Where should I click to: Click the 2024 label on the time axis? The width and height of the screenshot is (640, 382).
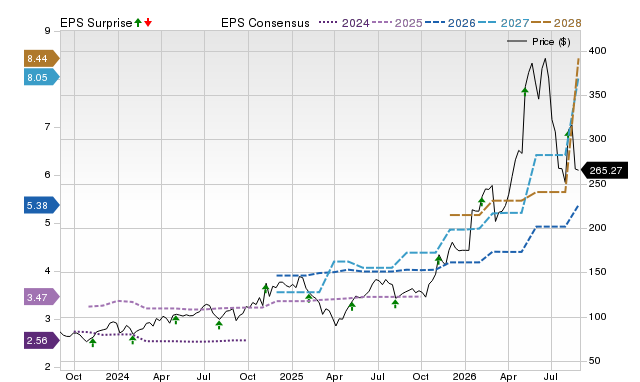tap(118, 376)
